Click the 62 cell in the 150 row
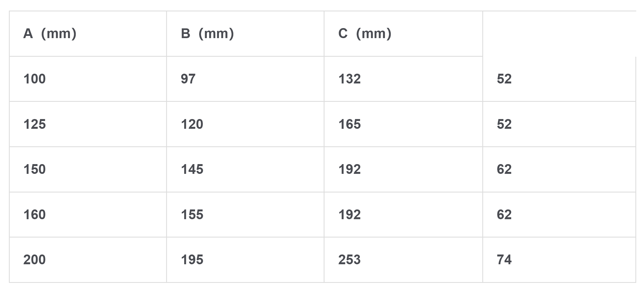644x289 pixels. [559, 169]
